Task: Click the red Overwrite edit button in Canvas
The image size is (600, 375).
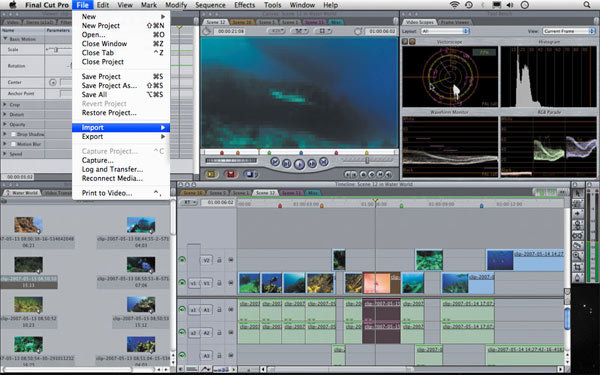Action: pos(231,174)
